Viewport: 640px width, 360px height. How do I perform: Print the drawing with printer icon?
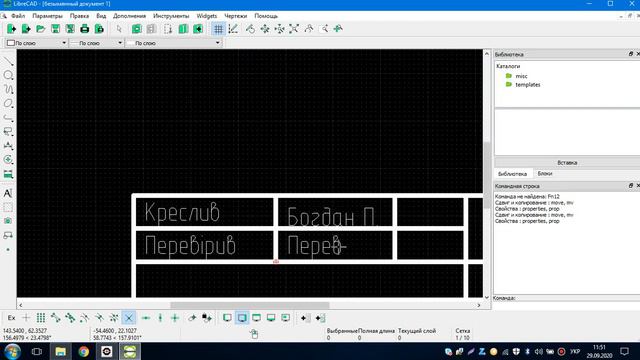tap(84, 29)
